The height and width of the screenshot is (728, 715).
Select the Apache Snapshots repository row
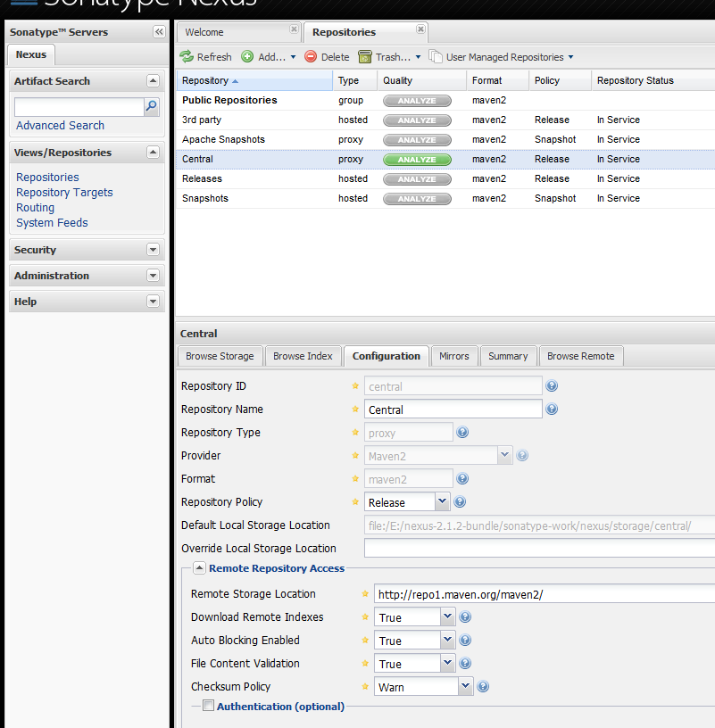(445, 140)
